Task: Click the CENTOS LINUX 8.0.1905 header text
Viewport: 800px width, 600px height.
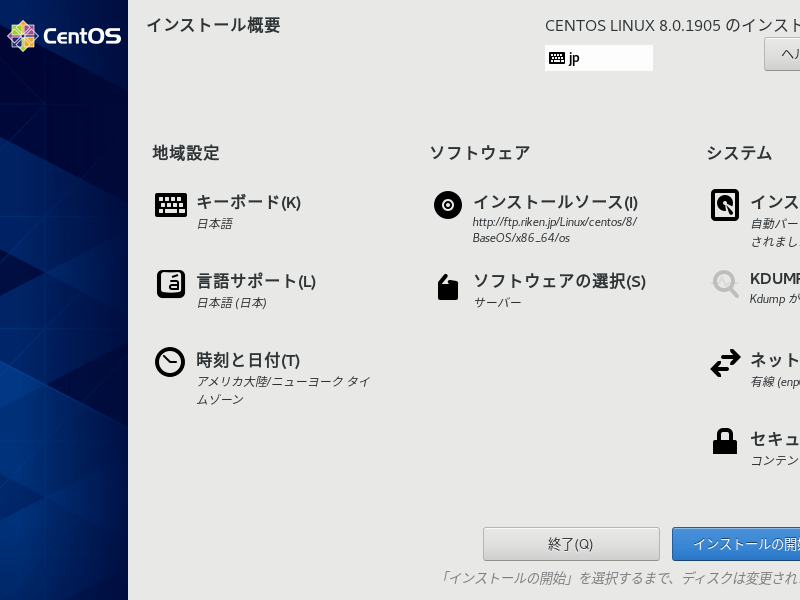Action: point(672,26)
